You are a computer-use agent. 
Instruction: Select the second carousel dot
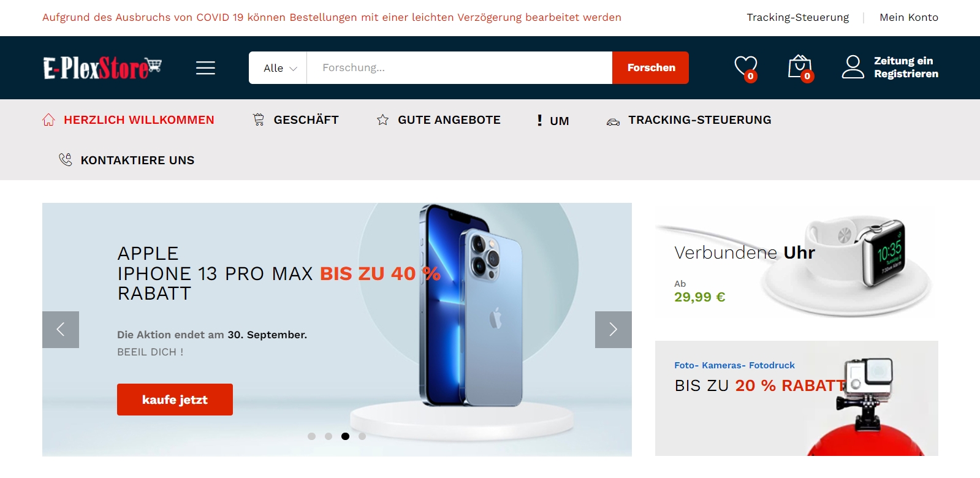329,436
